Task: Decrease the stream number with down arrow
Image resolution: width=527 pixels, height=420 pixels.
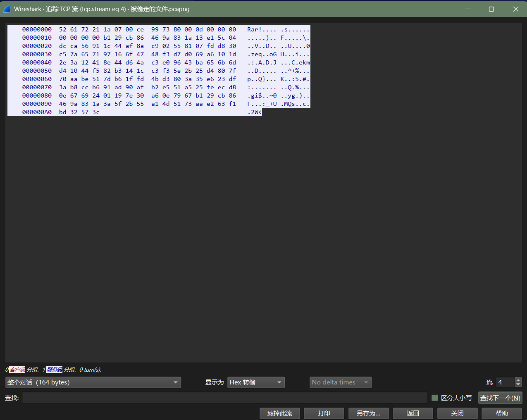Action: tap(518, 385)
